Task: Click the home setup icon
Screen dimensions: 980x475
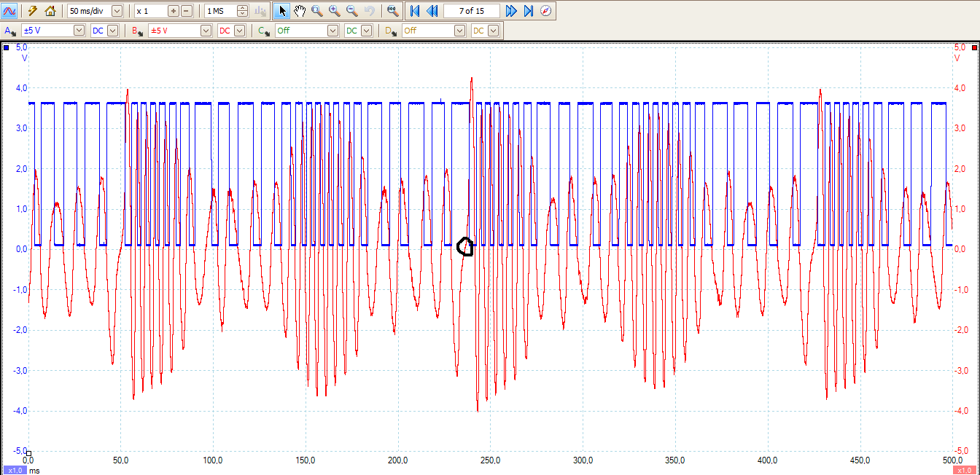Action: [x=50, y=11]
